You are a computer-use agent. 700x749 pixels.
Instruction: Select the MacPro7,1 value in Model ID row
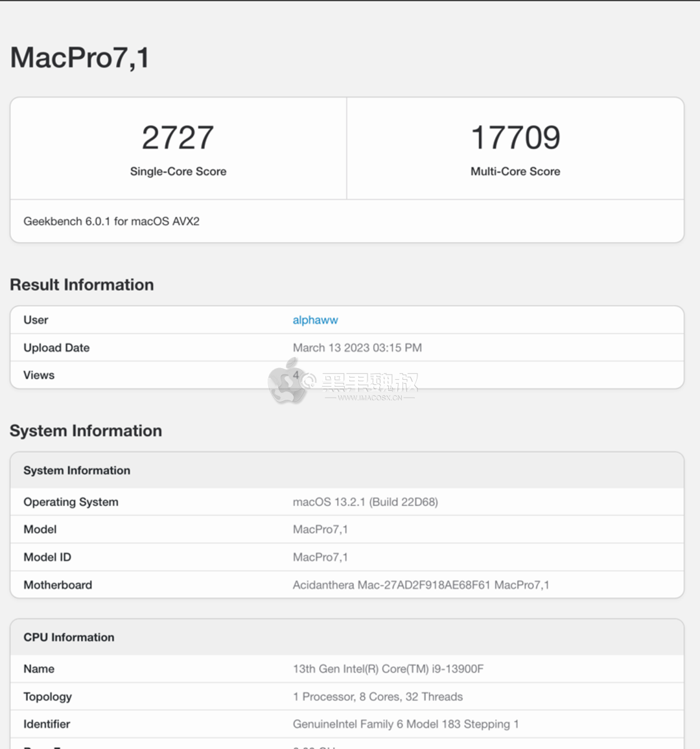click(x=320, y=557)
